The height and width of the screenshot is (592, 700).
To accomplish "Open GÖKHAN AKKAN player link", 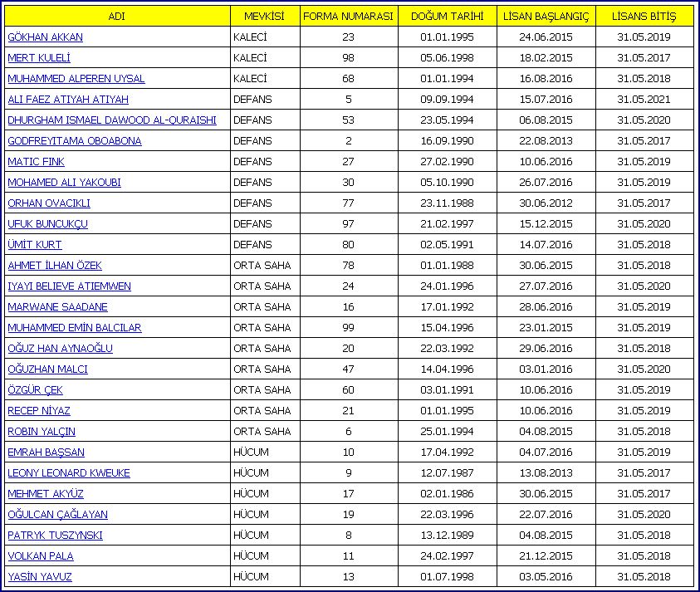I will coord(45,37).
